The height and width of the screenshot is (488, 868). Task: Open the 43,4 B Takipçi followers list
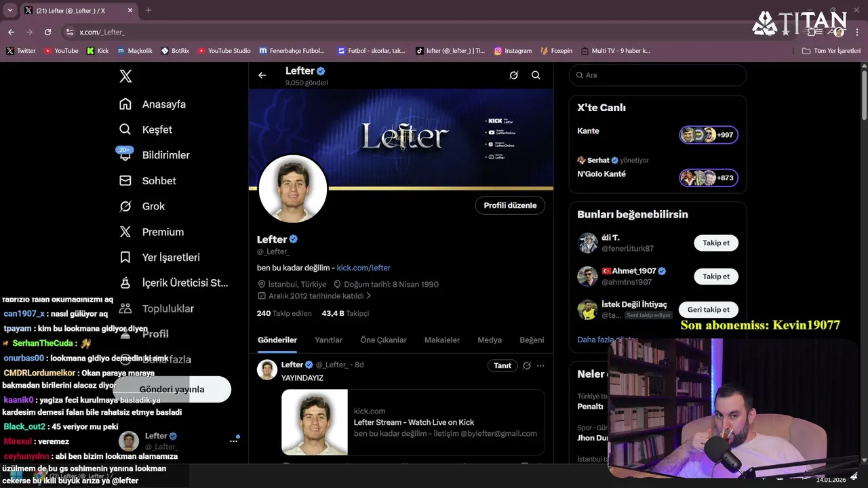(345, 313)
